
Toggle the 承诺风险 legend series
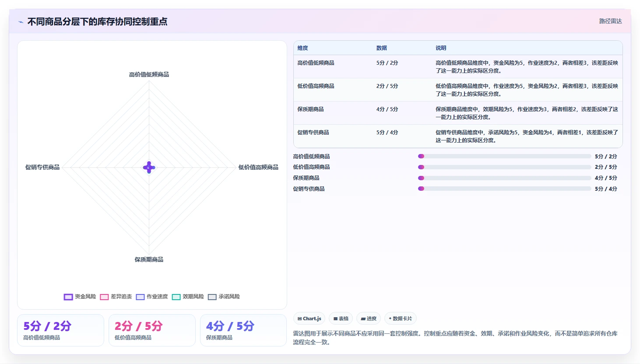pos(224,297)
